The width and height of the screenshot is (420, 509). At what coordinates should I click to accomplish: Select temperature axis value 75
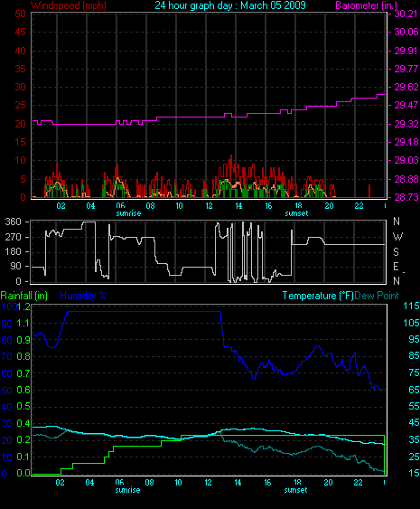414,372
